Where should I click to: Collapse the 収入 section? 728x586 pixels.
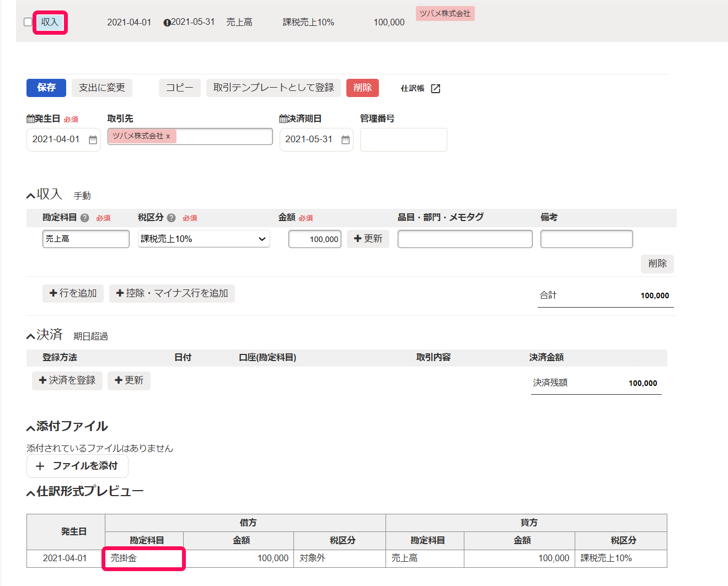pos(31,196)
